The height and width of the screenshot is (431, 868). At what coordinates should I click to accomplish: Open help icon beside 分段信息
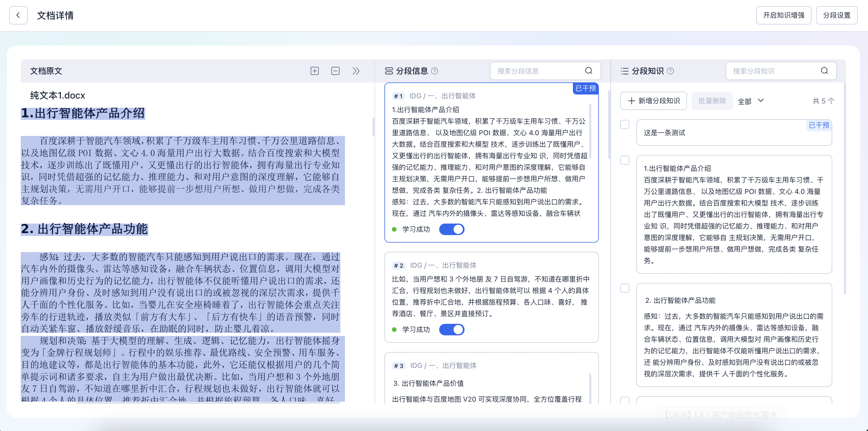click(x=435, y=71)
